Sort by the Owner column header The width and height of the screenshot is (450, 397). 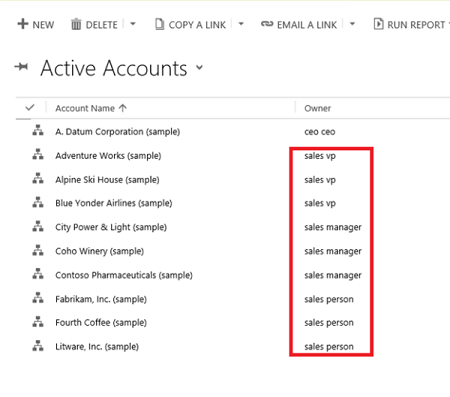tap(317, 108)
